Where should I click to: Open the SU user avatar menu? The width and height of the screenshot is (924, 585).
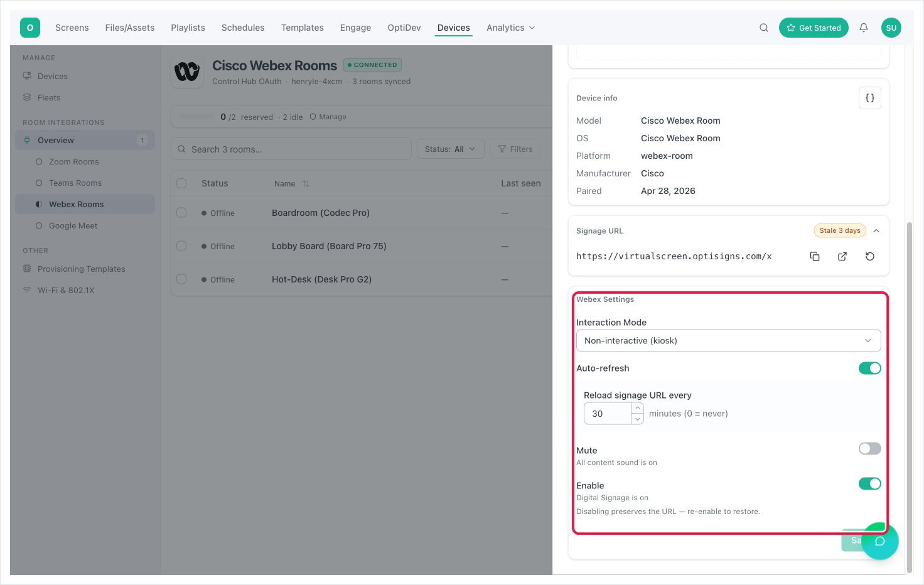click(x=891, y=28)
